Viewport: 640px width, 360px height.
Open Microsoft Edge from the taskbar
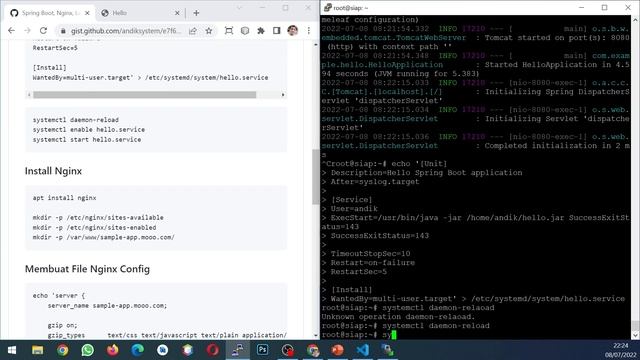(138, 350)
